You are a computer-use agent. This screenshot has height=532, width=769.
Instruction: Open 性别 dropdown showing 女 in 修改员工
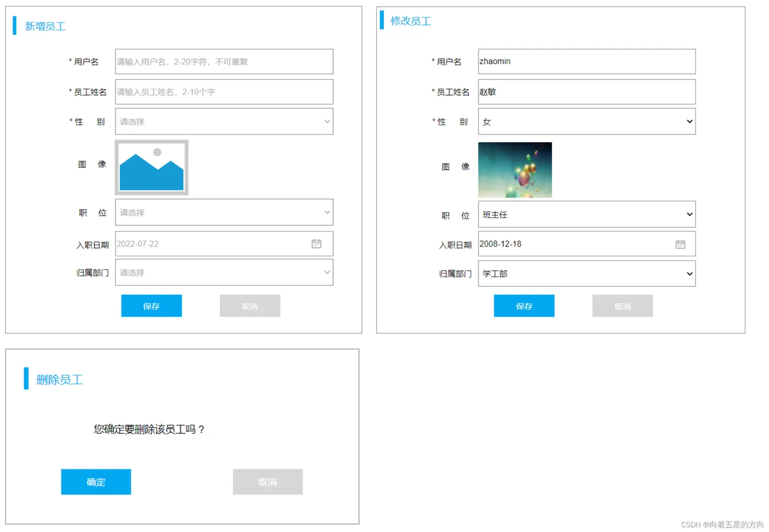[587, 121]
